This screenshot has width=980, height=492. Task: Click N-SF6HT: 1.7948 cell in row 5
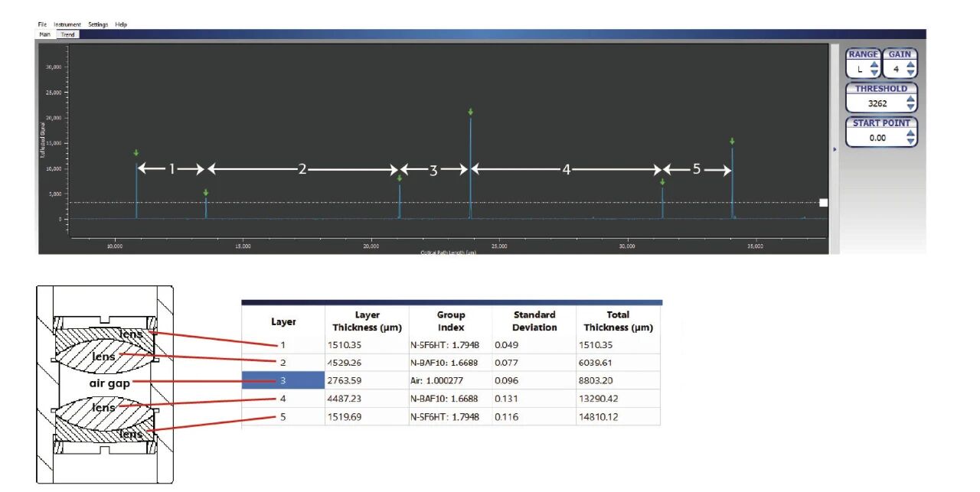(x=450, y=416)
